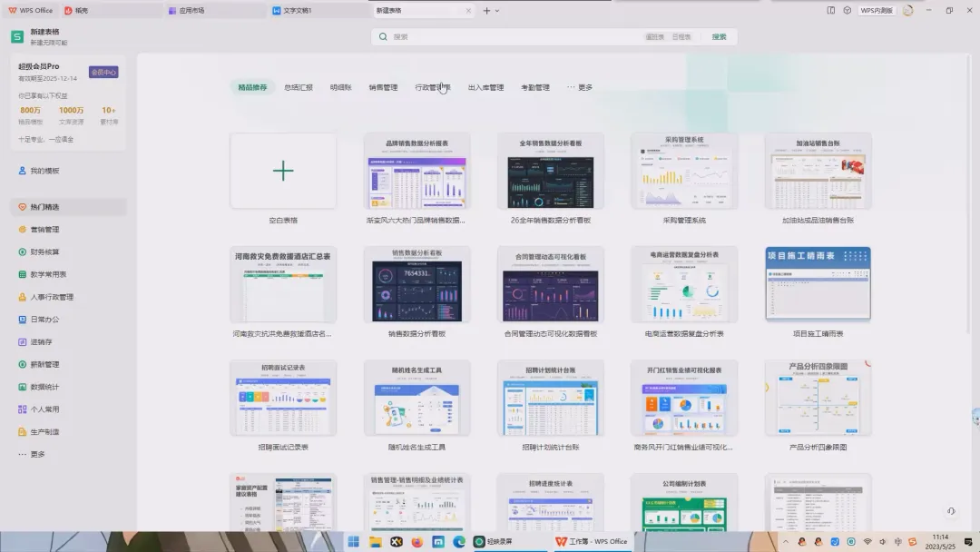Click the WPS内测版 badge
Viewport: 980px width, 552px height.
click(x=877, y=11)
